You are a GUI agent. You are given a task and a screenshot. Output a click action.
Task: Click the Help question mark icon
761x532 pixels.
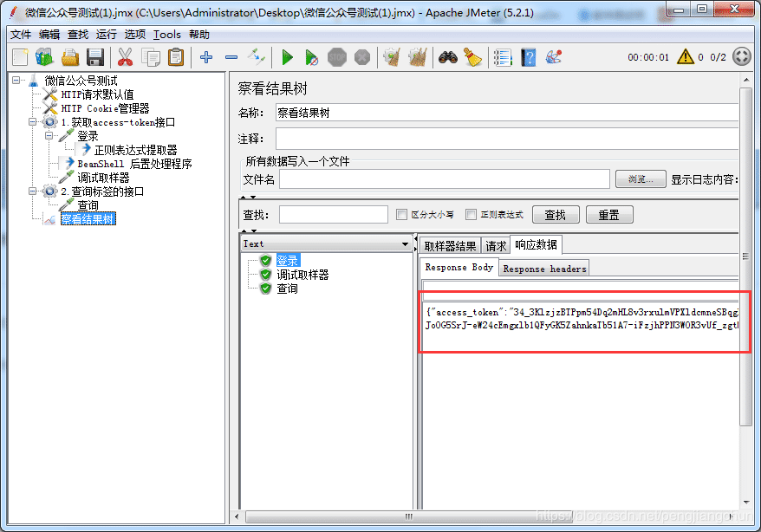pos(528,57)
